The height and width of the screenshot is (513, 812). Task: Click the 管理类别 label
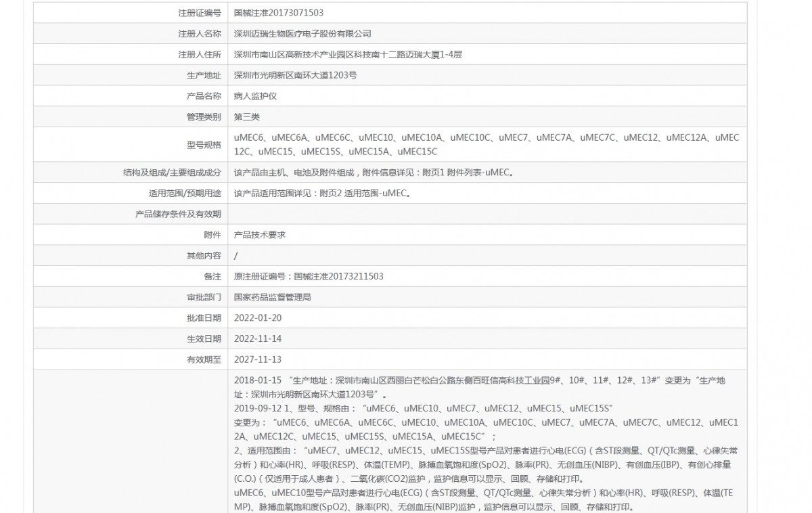click(204, 117)
